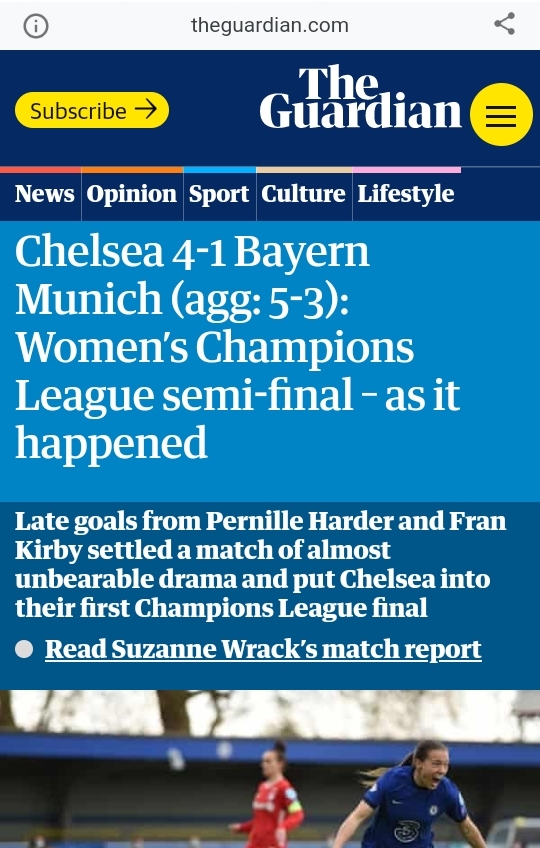This screenshot has width=540, height=848.
Task: Go to The Guardian logo homepage
Action: point(360,97)
